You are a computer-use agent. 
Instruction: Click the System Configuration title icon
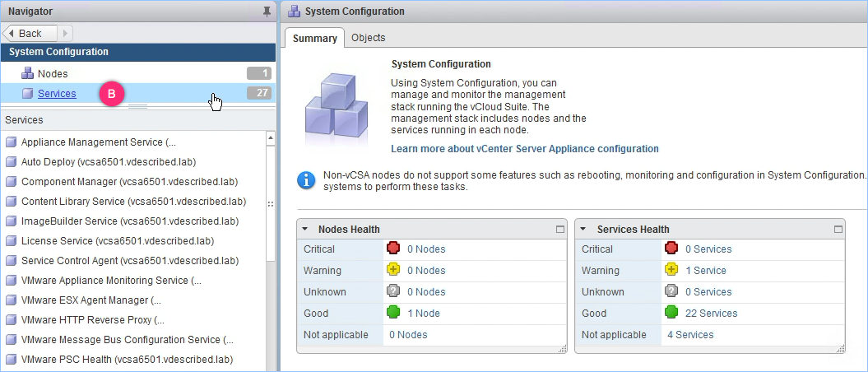(295, 11)
